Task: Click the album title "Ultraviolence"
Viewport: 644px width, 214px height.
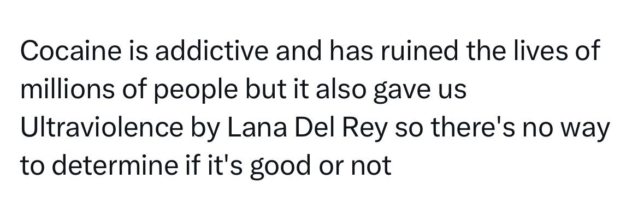Action: click(x=102, y=128)
